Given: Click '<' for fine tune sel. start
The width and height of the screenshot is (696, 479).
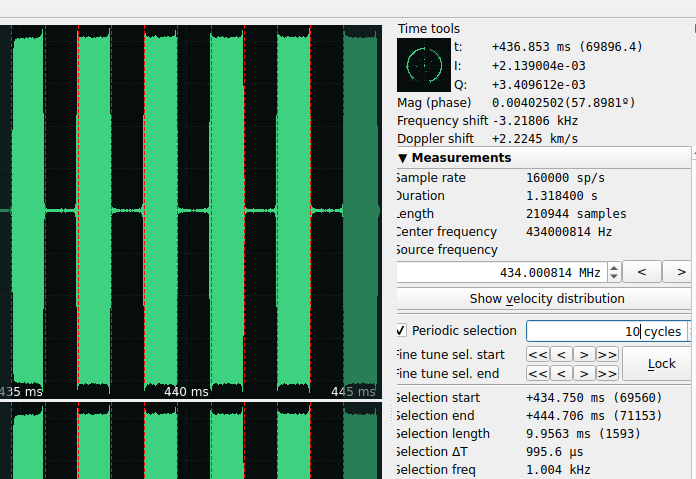Looking at the screenshot, I should [562, 354].
